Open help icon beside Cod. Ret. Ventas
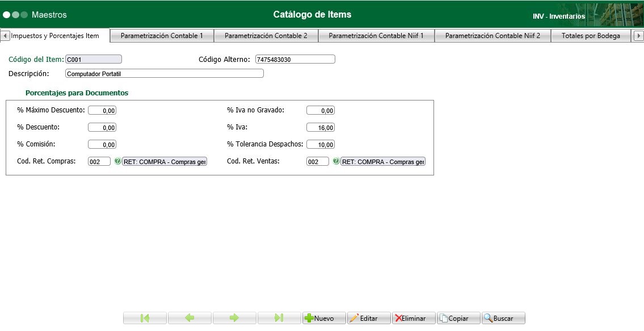The width and height of the screenshot is (644, 331). (336, 161)
